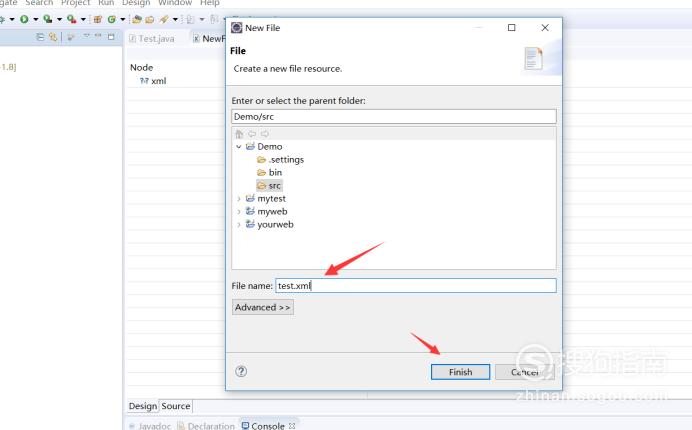Click the green Run button in Eclipse toolbar

(24, 19)
